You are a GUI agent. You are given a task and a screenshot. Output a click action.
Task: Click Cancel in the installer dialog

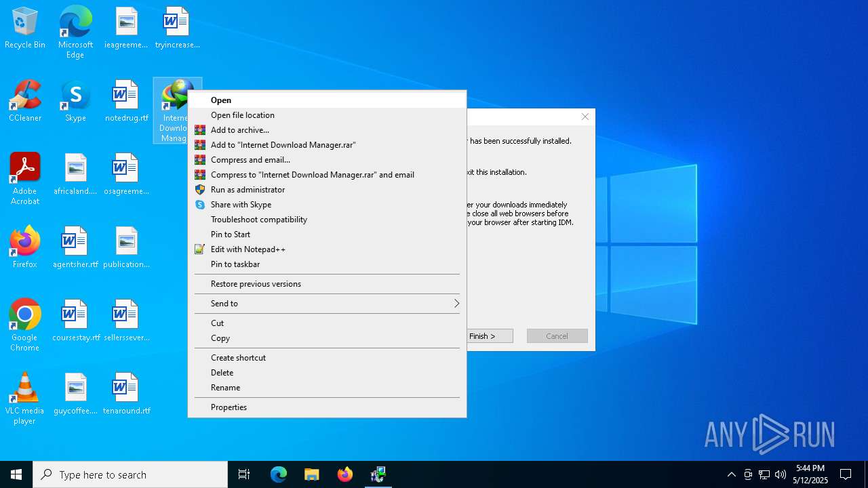pyautogui.click(x=557, y=336)
